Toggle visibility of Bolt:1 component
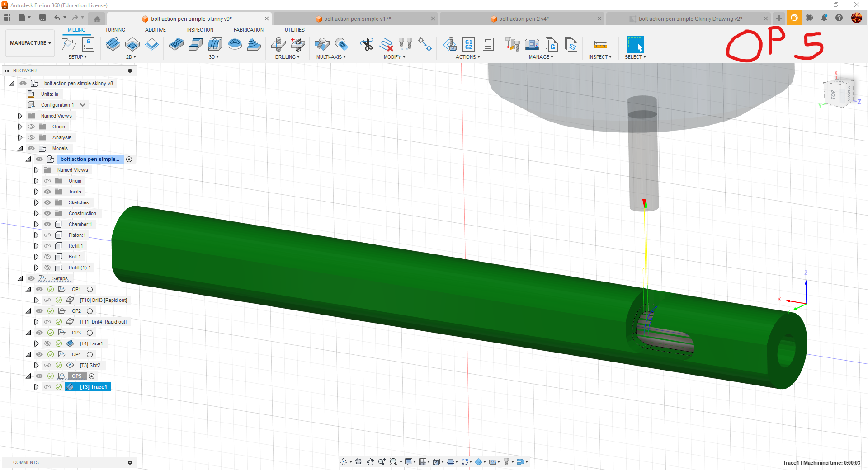The width and height of the screenshot is (868, 470). [x=47, y=257]
